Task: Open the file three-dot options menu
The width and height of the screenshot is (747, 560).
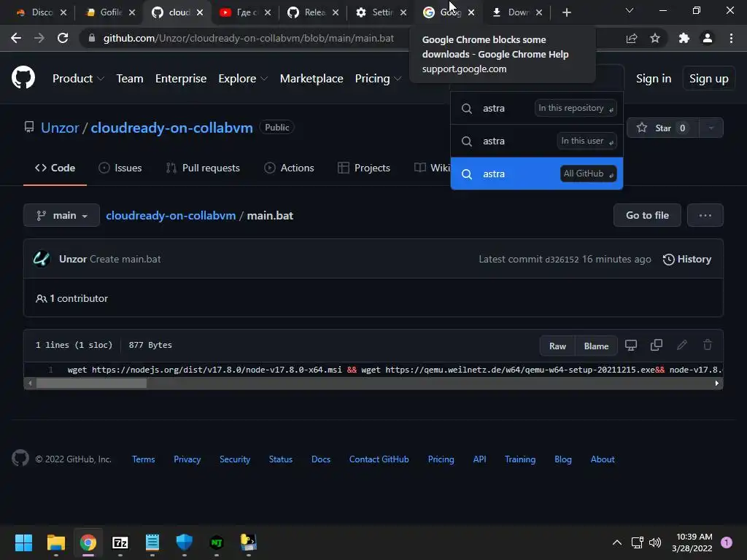Action: point(705,215)
